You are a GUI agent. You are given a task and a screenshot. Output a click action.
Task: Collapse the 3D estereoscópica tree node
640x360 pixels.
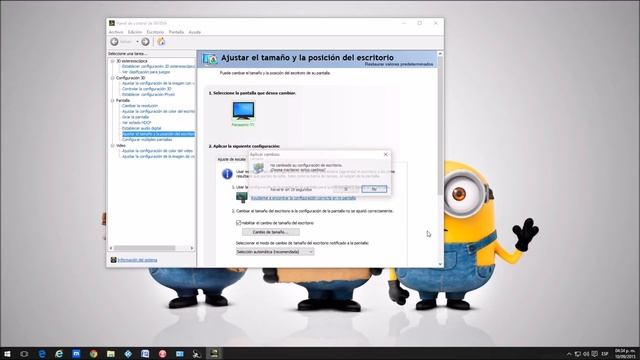[113, 61]
